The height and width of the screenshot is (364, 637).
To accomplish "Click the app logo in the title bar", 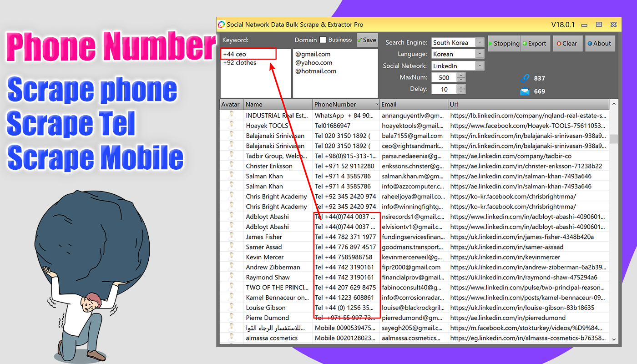I will click(222, 24).
